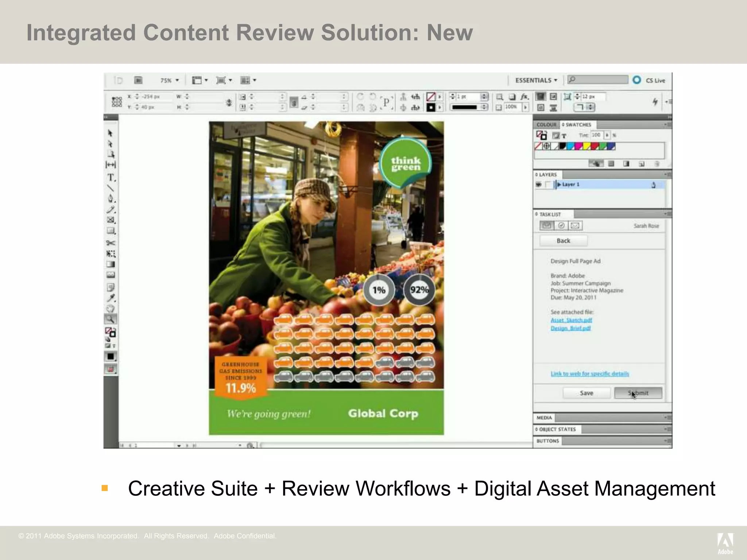Viewport: 747px width, 560px height.
Task: Switch to the COLOUR tab
Action: (546, 125)
